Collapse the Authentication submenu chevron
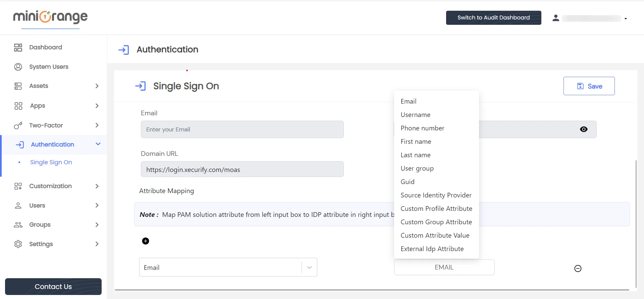 [x=98, y=144]
